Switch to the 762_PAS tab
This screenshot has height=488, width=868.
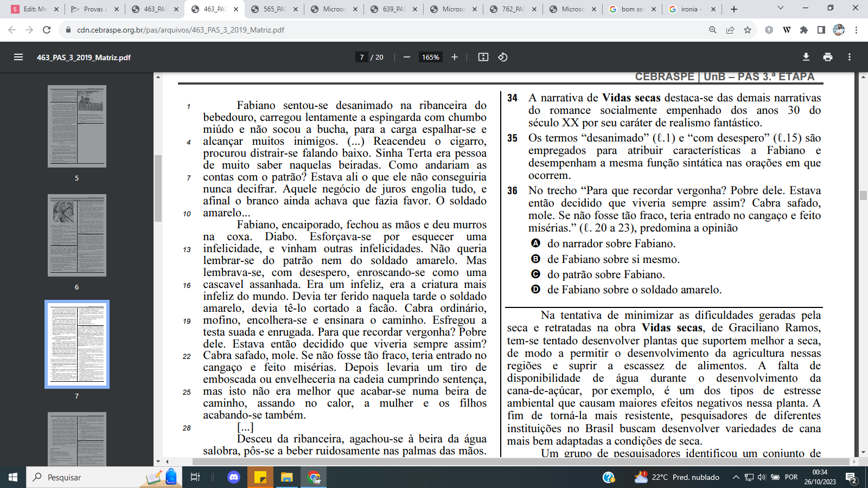coord(513,9)
